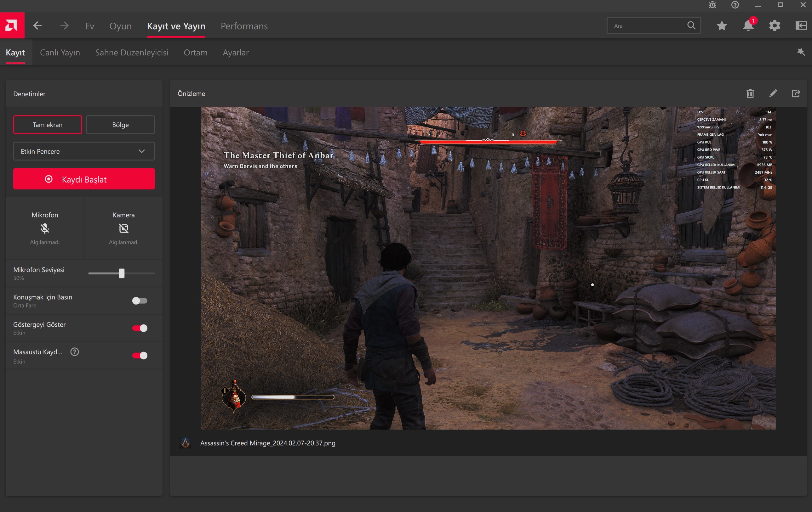This screenshot has width=812, height=512.
Task: Click the Assassin's Creed file icon
Action: click(x=185, y=443)
